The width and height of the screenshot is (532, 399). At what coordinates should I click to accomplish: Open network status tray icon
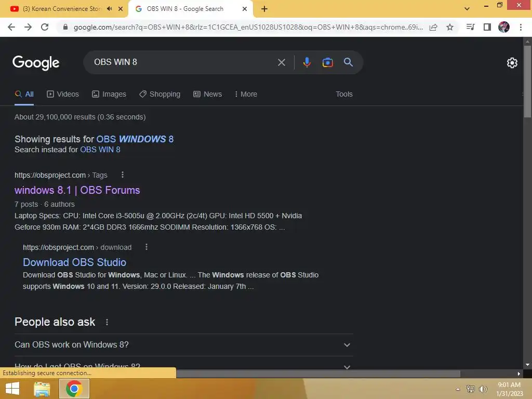pos(471,389)
